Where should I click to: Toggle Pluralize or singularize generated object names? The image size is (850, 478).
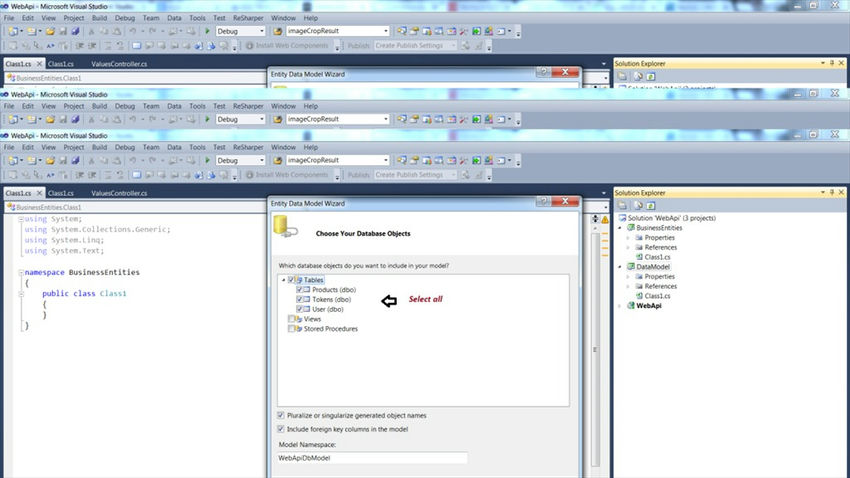click(281, 415)
